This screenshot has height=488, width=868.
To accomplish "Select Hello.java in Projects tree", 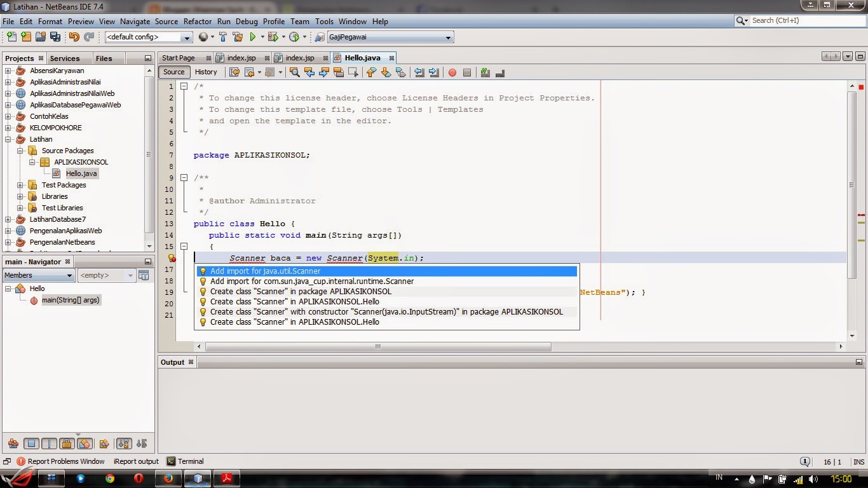I will 81,173.
